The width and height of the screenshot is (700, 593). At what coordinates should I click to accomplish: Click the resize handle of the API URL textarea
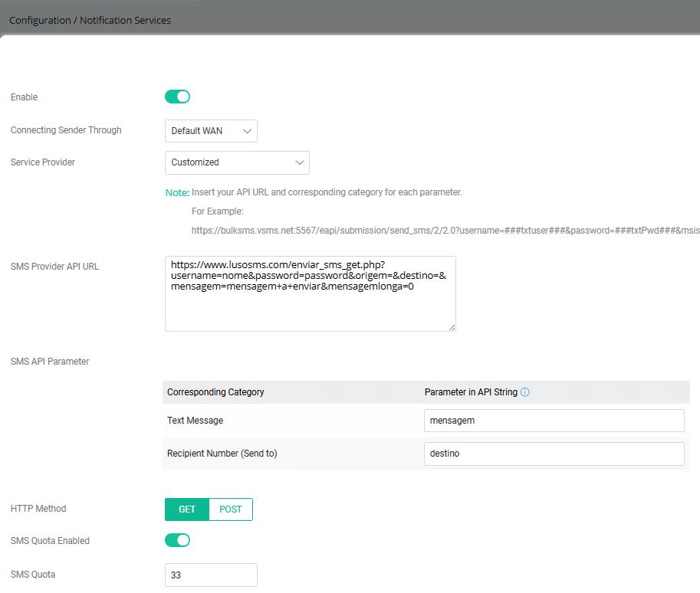pos(452,327)
